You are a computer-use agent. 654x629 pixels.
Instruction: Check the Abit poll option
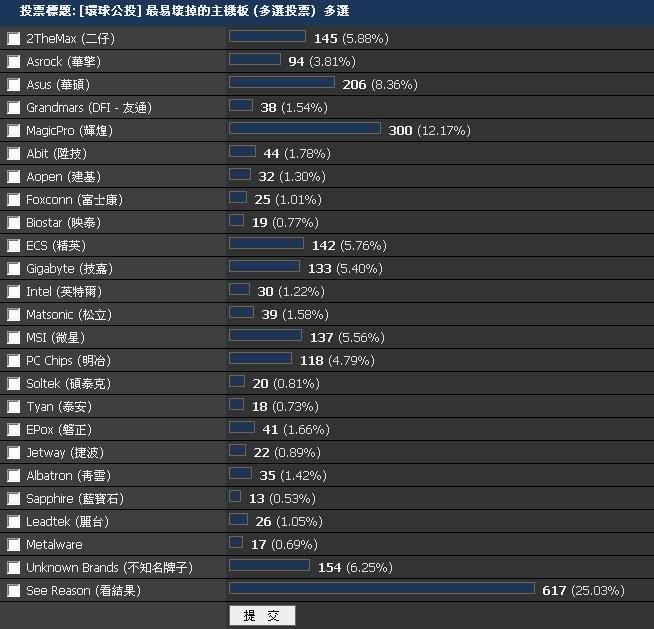(x=13, y=154)
